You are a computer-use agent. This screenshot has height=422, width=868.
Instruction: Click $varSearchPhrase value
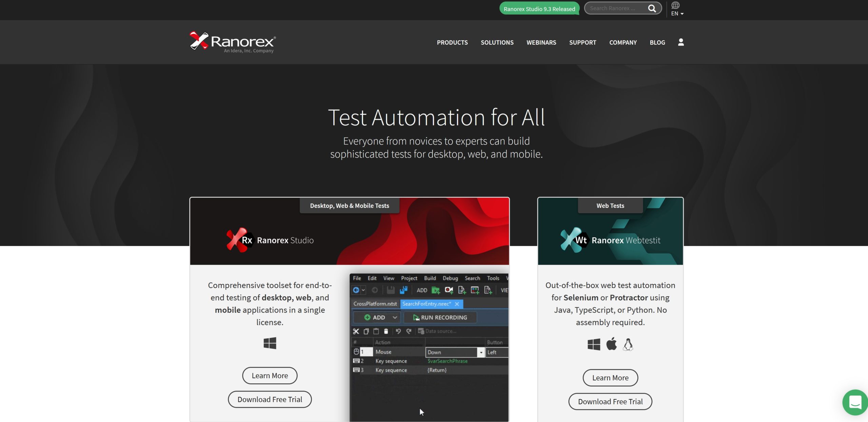pyautogui.click(x=448, y=361)
